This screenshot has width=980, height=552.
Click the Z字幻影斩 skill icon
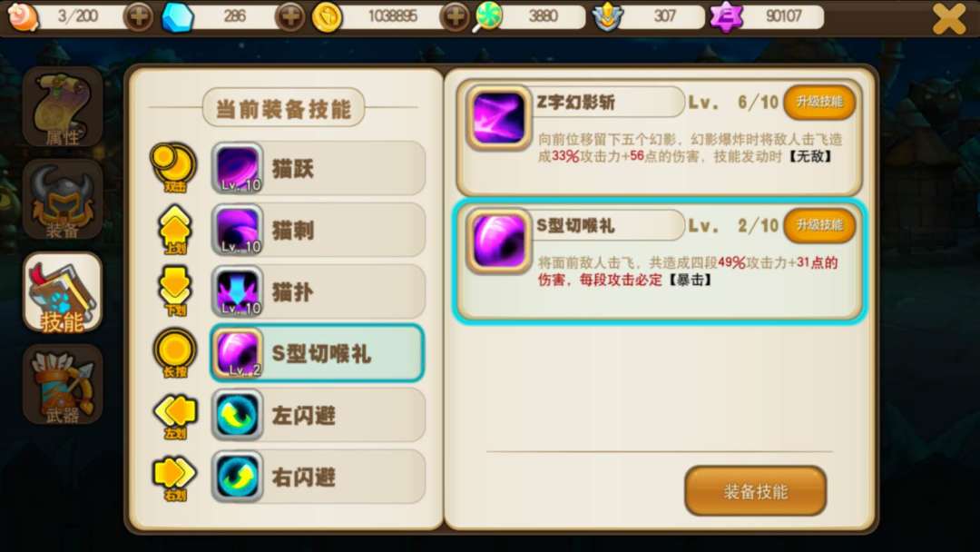498,117
